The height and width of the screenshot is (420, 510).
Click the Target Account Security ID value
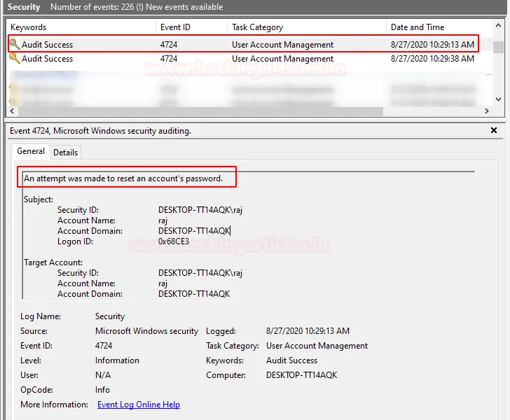(200, 273)
